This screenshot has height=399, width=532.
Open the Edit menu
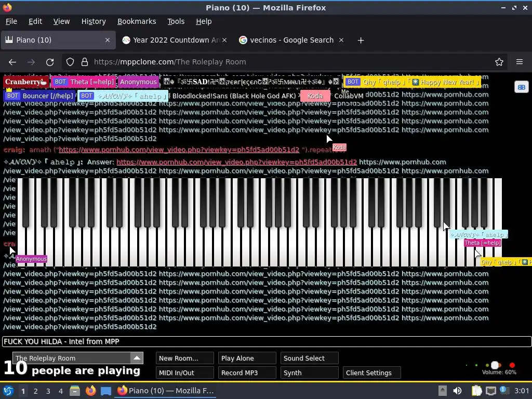35,21
